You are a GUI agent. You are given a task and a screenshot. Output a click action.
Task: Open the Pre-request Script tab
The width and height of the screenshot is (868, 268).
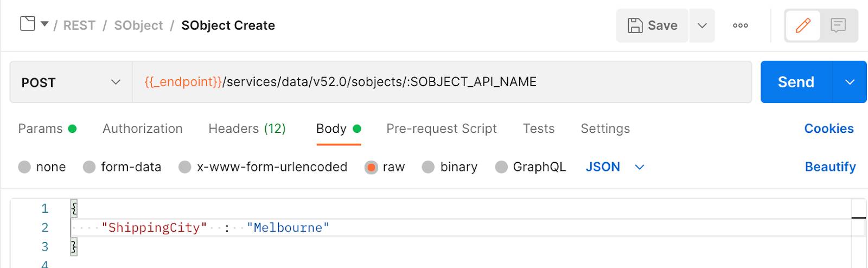442,129
